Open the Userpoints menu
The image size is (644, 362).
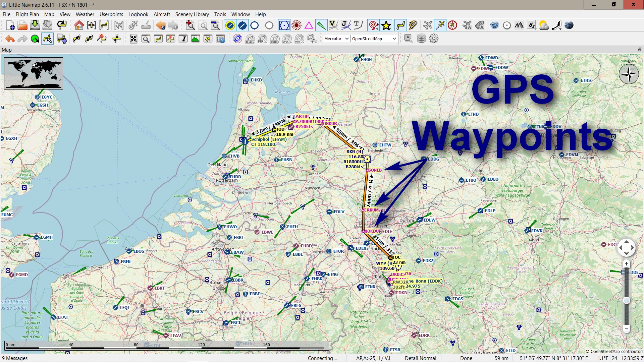point(111,14)
